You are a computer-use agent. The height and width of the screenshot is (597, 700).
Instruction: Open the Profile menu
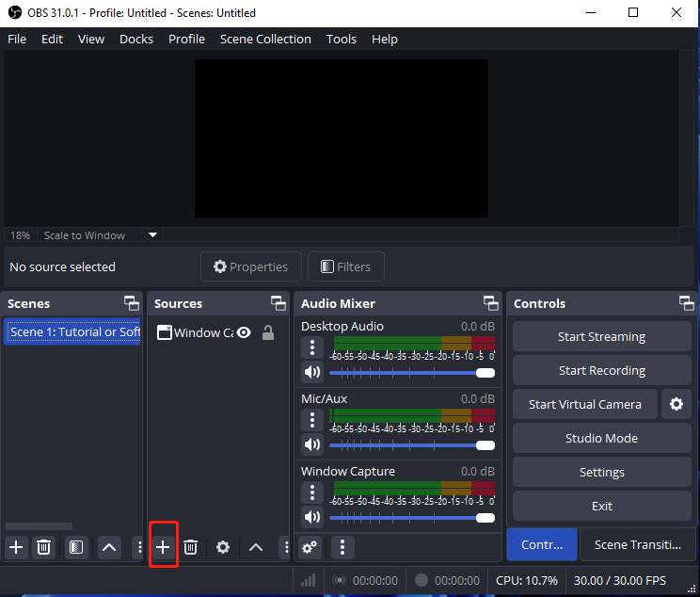186,40
